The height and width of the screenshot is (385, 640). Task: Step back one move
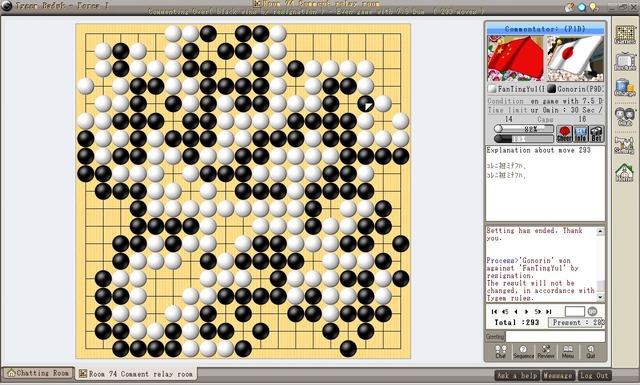point(516,312)
